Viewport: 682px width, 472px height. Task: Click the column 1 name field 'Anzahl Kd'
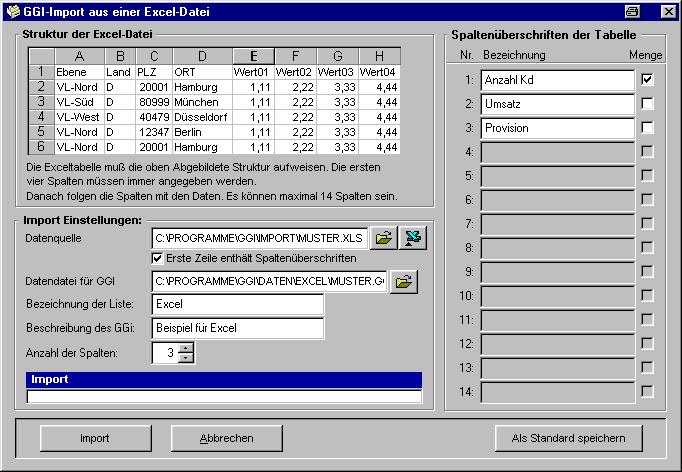click(556, 79)
